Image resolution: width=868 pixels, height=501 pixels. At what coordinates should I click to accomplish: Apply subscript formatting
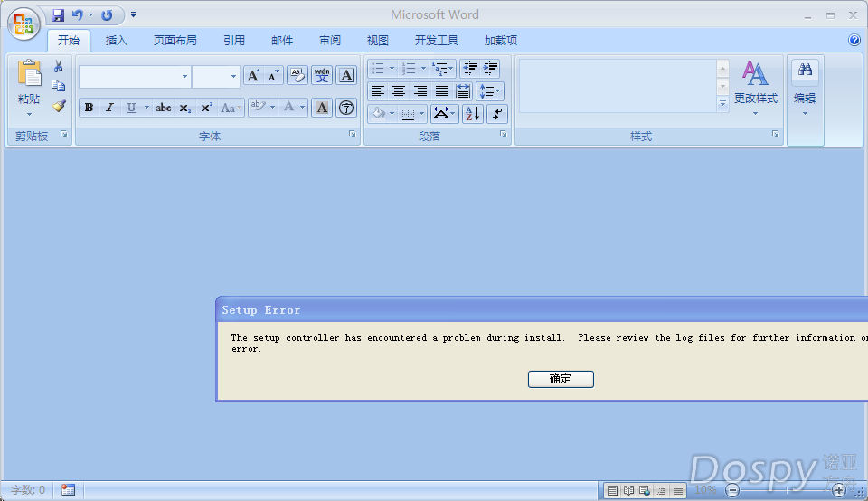[x=184, y=108]
